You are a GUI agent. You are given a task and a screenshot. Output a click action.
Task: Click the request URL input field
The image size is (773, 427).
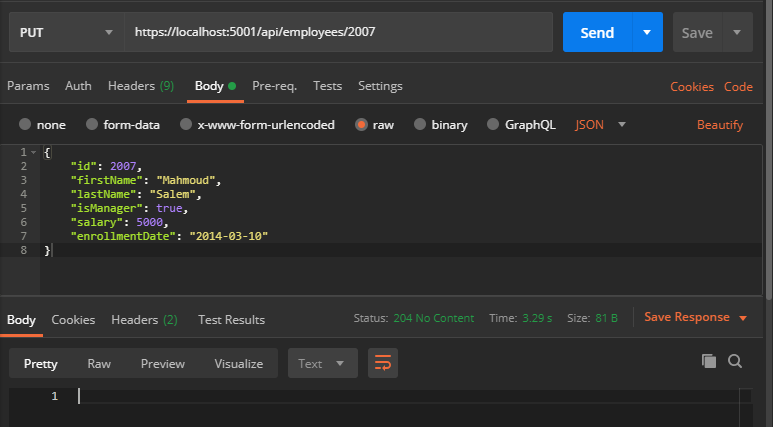[338, 33]
